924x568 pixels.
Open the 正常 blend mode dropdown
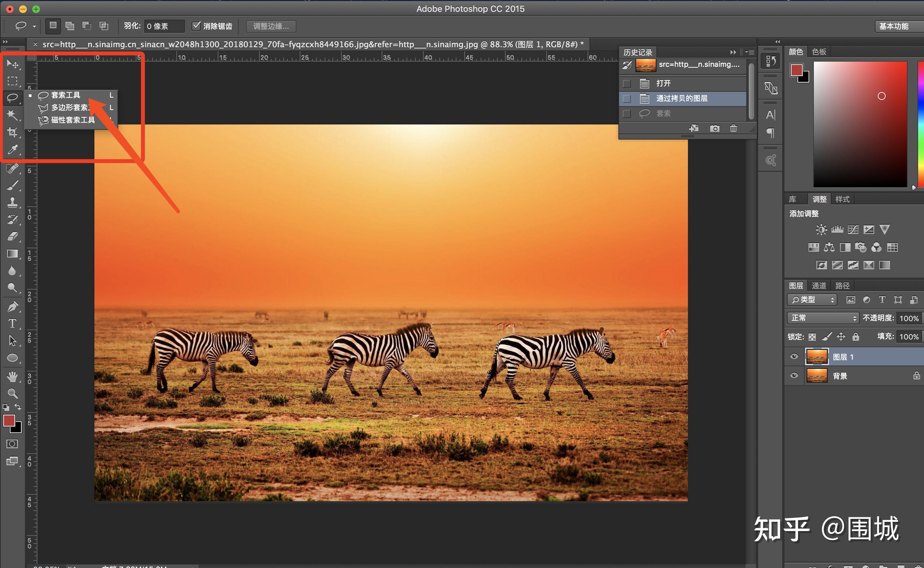(x=823, y=318)
